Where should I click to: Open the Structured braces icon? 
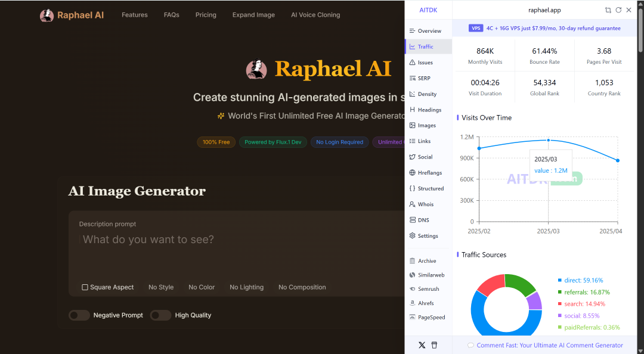pyautogui.click(x=413, y=188)
